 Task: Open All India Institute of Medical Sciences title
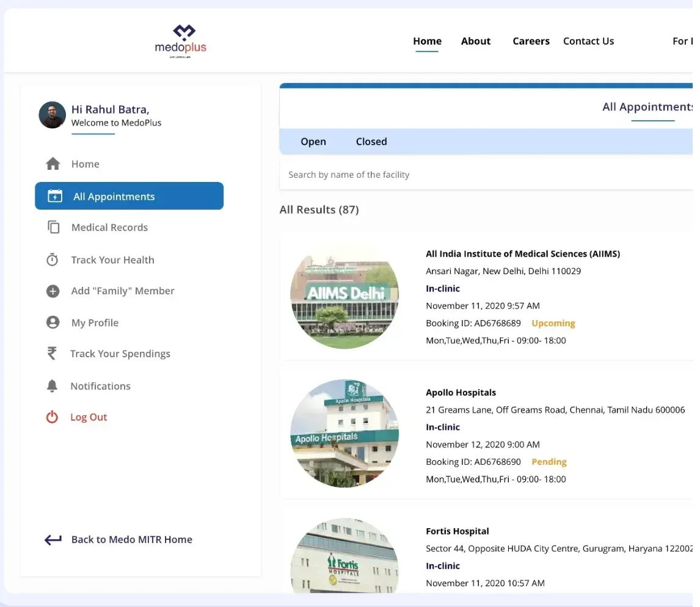(523, 253)
